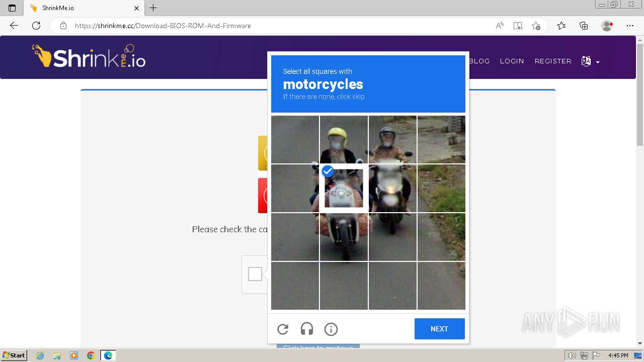Launch Internet Explorer from taskbar
The image size is (644, 362).
(x=40, y=355)
